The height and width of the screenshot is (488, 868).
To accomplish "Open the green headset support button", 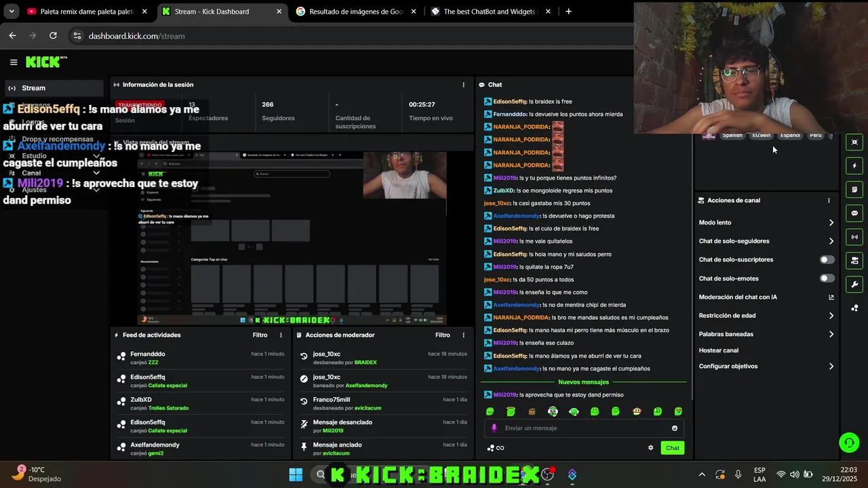I will click(x=849, y=443).
